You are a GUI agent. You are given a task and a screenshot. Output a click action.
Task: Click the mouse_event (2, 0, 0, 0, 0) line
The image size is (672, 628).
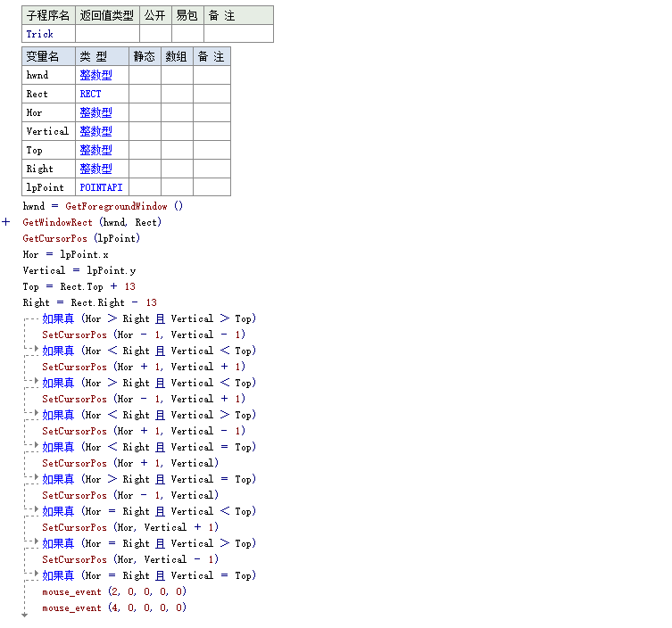(x=114, y=591)
